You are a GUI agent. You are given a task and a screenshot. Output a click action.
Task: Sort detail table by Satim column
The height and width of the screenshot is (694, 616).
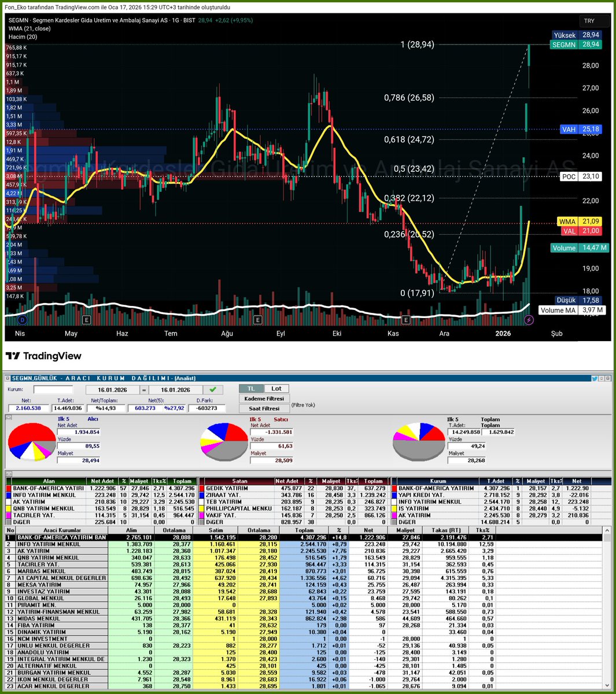click(x=215, y=530)
